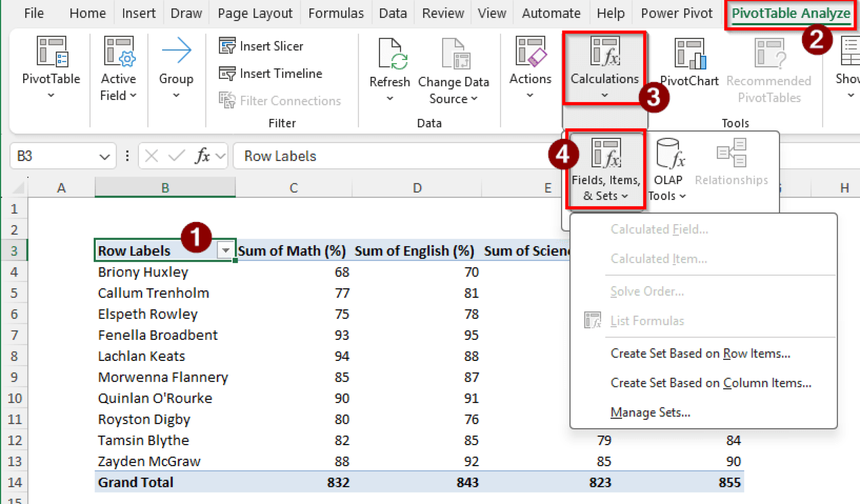Switch to the Home ribbon tab
The image size is (860, 504).
[x=87, y=13]
